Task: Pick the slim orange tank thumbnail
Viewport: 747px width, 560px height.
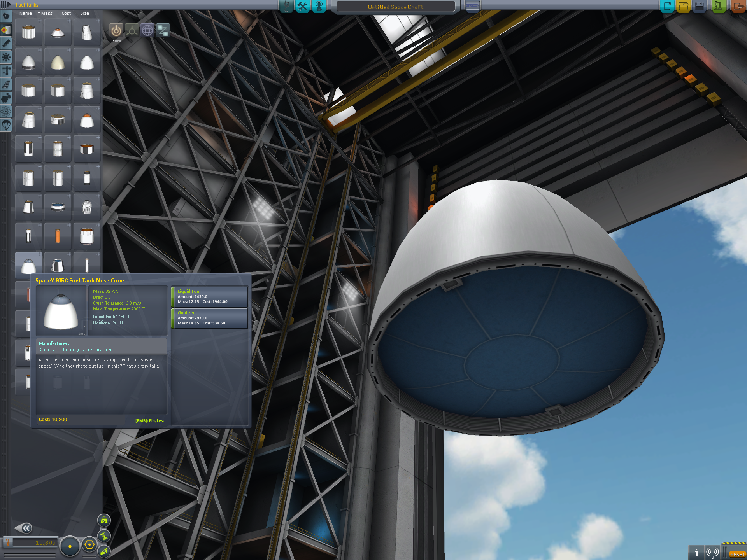Action: [58, 236]
